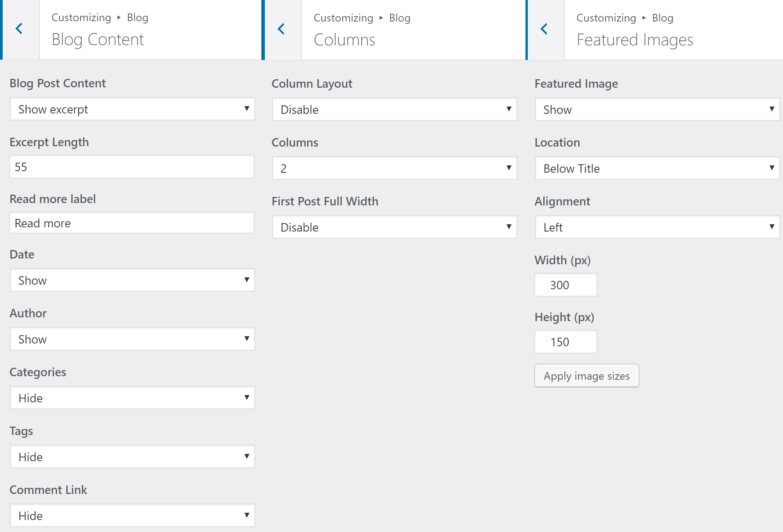The height and width of the screenshot is (532, 783).
Task: Select the Excerpt Length field showing 55
Action: (132, 167)
